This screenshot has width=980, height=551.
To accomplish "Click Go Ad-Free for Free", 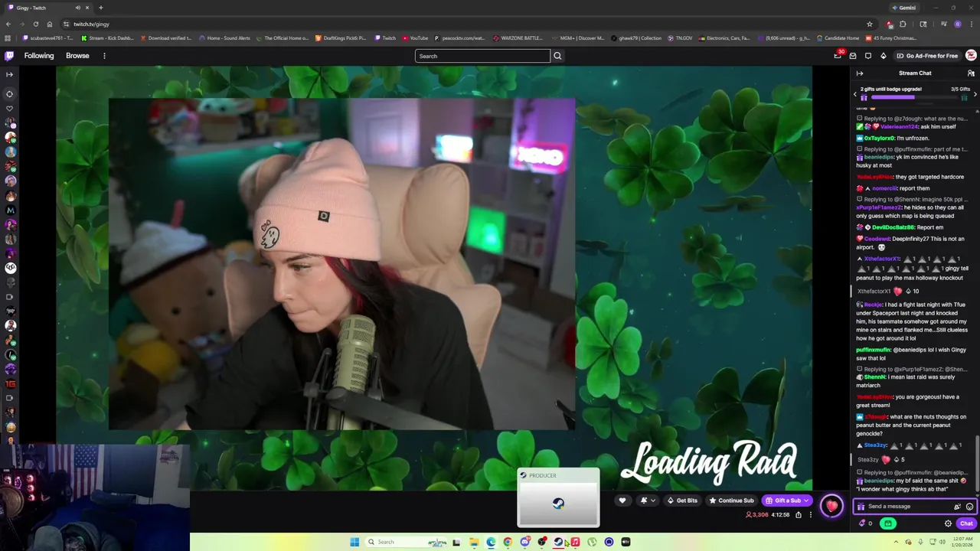I will tap(927, 55).
